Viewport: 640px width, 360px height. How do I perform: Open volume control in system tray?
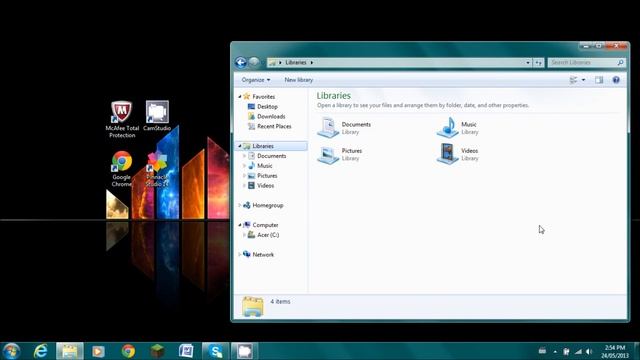(x=589, y=351)
